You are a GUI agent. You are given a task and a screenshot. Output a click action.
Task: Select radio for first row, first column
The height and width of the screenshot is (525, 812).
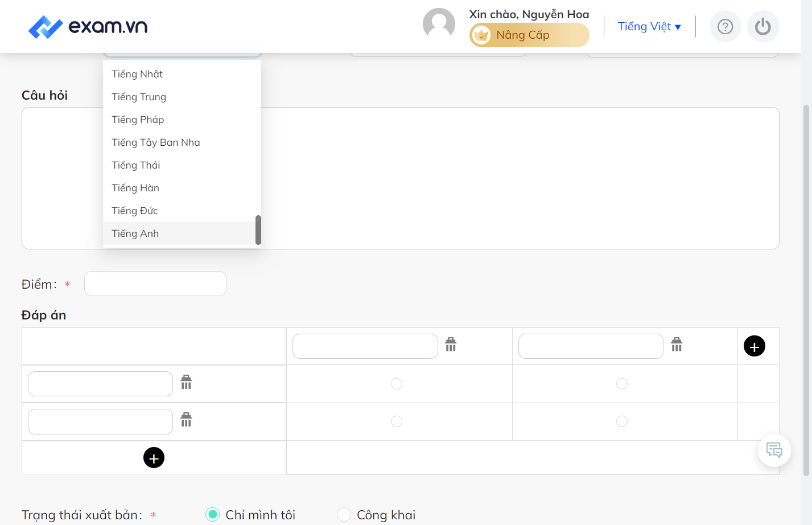click(397, 384)
